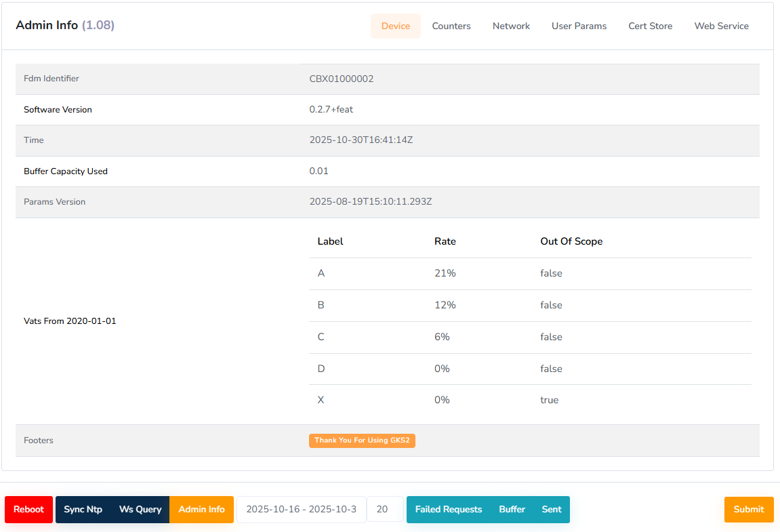Image resolution: width=780 pixels, height=532 pixels.
Task: Click the orange Admin Info button
Action: [x=201, y=510]
